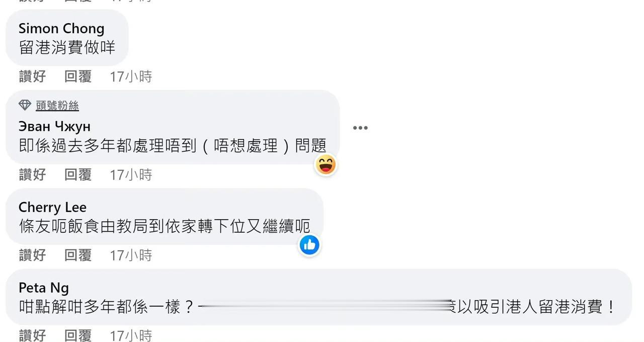Click the 17小時 timestamp under Simon Chong's comment
The height and width of the screenshot is (342, 644).
pos(131,77)
